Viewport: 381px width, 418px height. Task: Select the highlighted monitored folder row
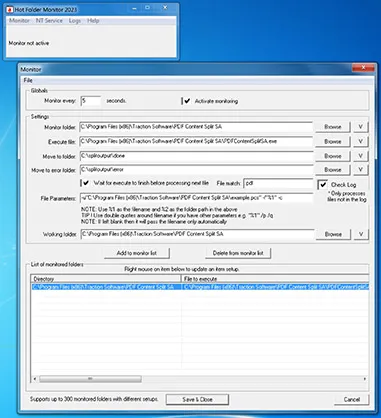(x=200, y=287)
